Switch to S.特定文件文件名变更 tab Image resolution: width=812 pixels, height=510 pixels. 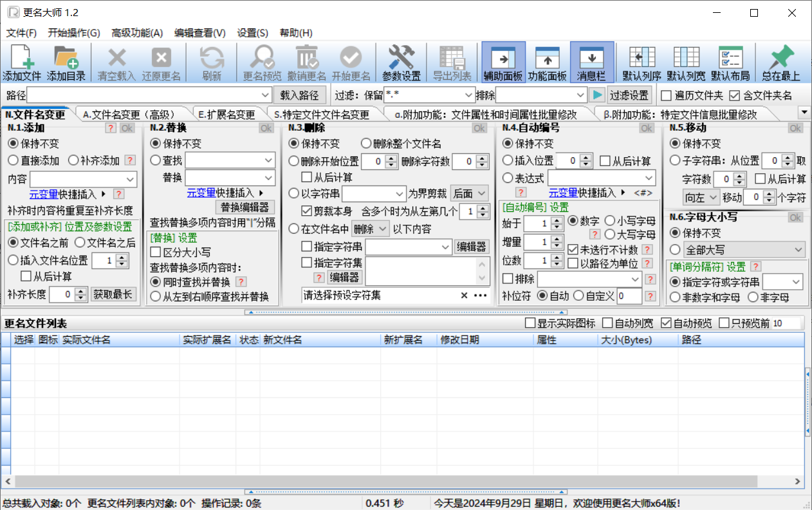point(322,115)
